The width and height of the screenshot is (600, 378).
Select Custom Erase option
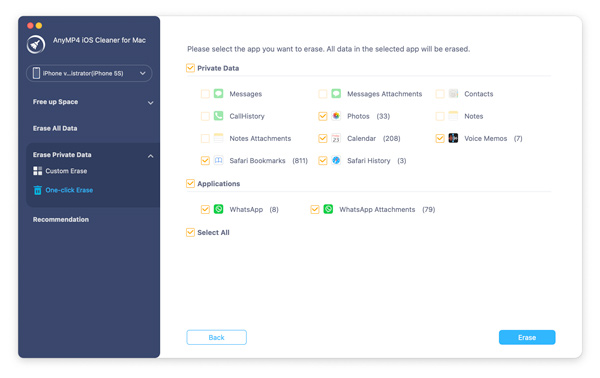click(66, 171)
